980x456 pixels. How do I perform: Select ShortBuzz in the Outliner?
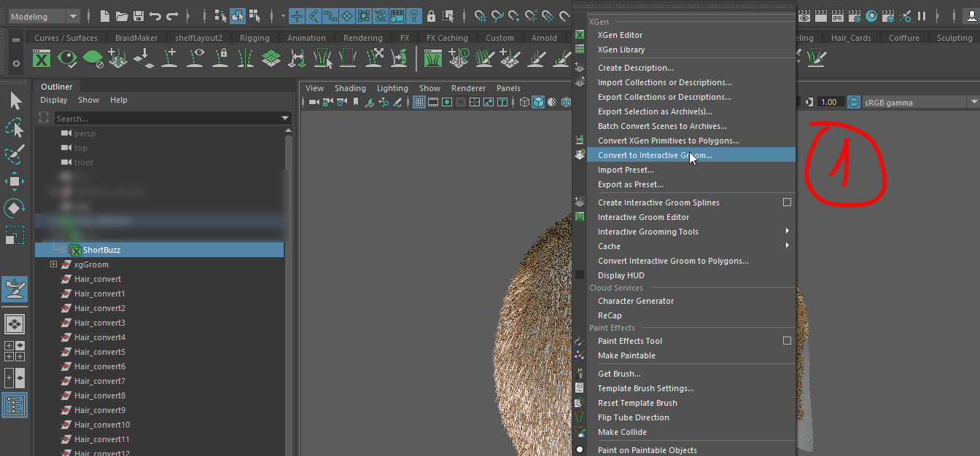click(x=102, y=249)
